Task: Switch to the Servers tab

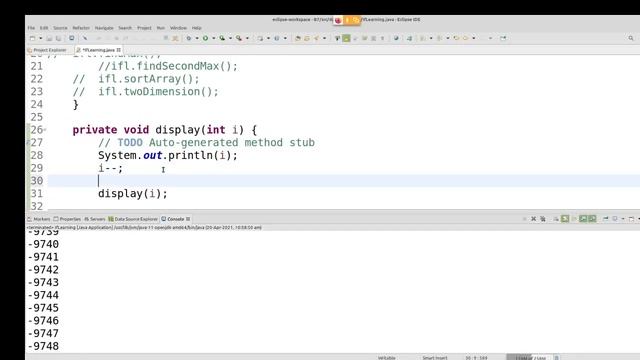Action: point(95,219)
